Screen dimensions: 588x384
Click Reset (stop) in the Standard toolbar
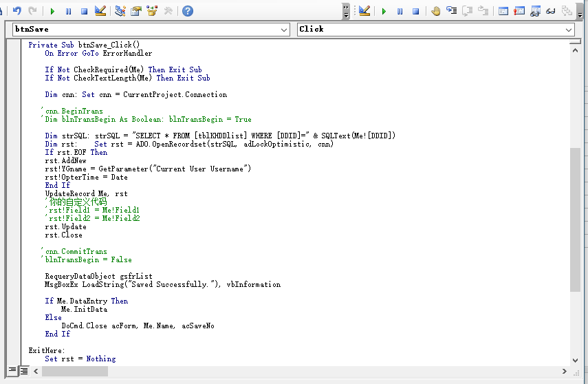tap(85, 11)
